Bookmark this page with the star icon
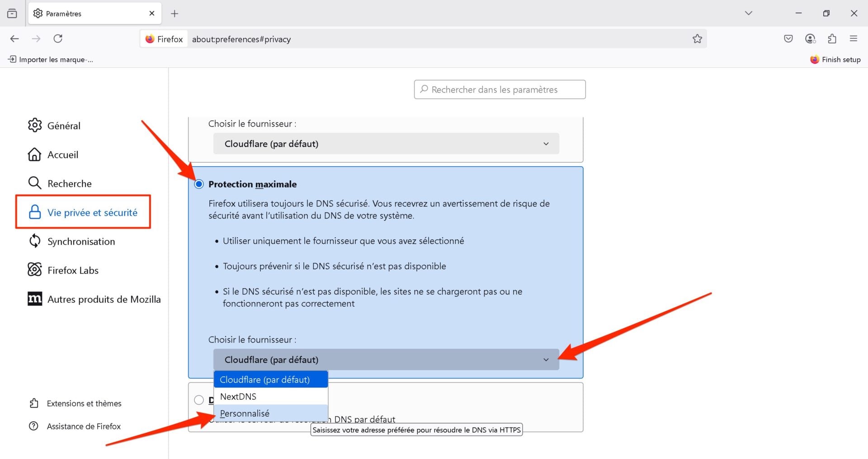 pos(697,39)
